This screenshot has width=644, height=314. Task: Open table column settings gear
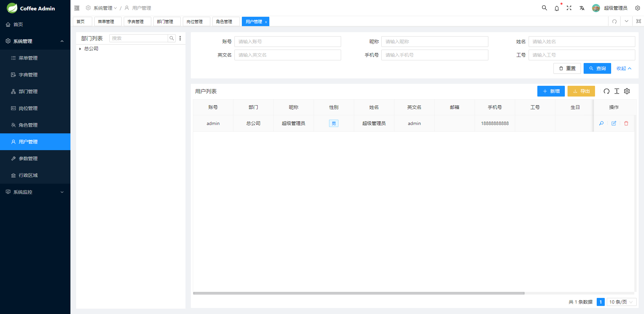tap(627, 91)
